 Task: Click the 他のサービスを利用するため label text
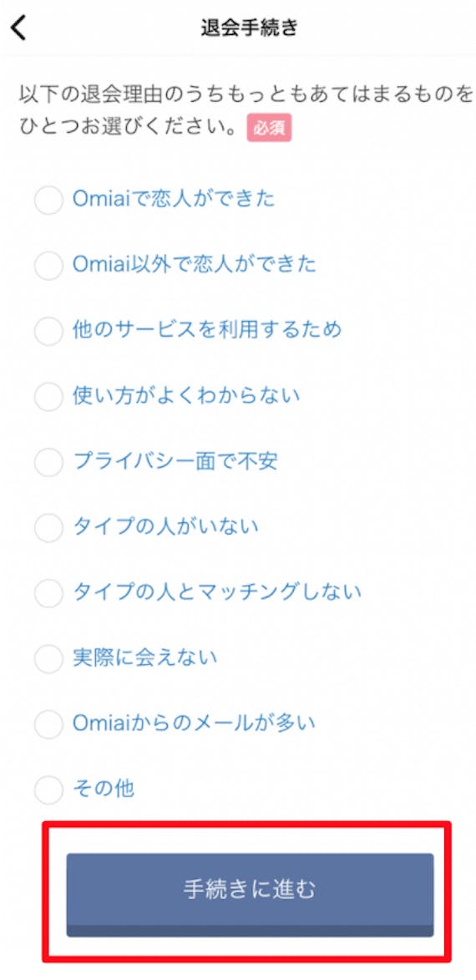pyautogui.click(x=207, y=329)
